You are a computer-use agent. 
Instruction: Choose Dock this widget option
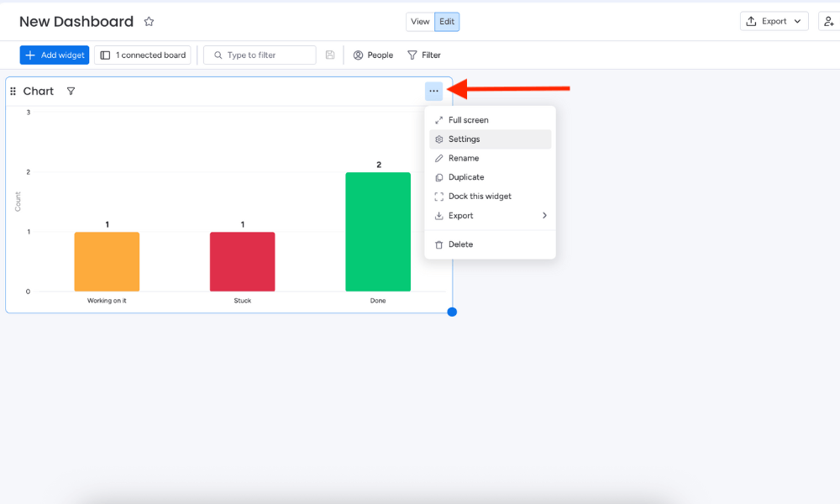pyautogui.click(x=491, y=196)
